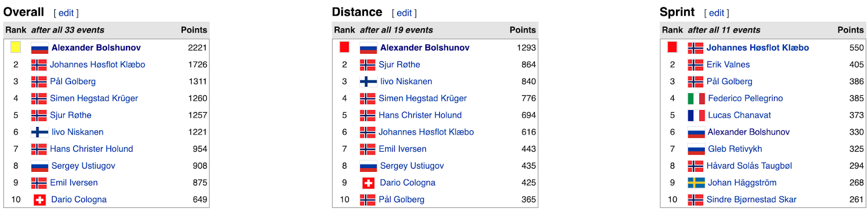The width and height of the screenshot is (868, 212).
Task: Open the Sindre Bjørnestad Skar link
Action: pos(751,200)
